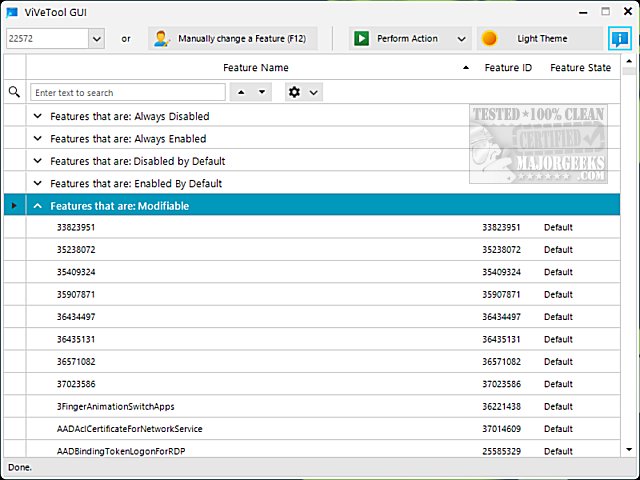Collapse the Modifiable features group
Viewport: 640px width, 480px height.
(38, 206)
